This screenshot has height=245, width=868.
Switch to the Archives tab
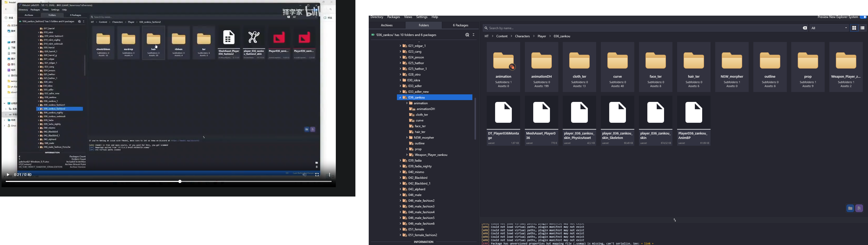(387, 25)
